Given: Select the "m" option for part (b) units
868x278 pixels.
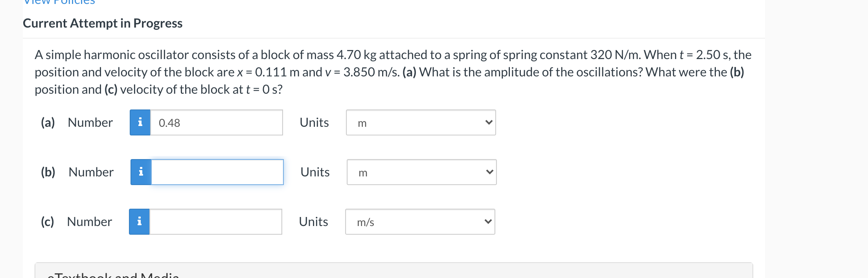Looking at the screenshot, I should coord(421,172).
